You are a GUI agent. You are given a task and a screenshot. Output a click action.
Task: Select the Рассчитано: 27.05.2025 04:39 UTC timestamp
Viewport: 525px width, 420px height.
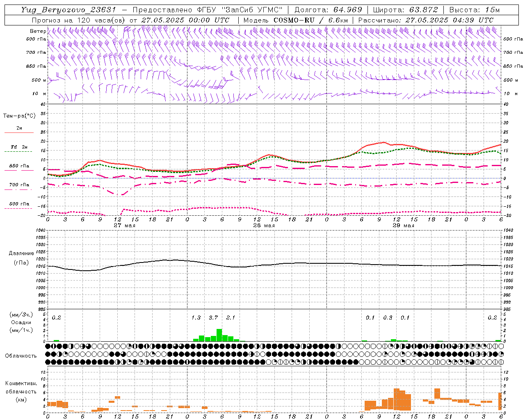(426, 20)
